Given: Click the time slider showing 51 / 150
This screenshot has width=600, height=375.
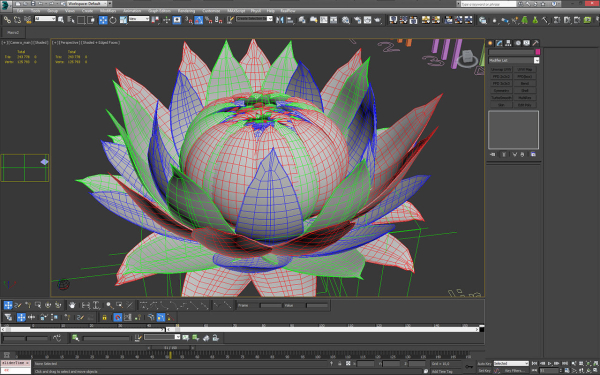Looking at the screenshot, I should (171, 348).
